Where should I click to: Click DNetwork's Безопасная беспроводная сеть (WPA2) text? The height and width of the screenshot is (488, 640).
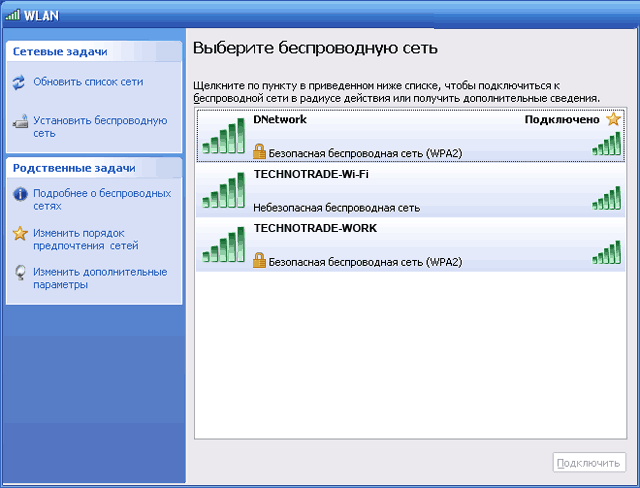365,153
